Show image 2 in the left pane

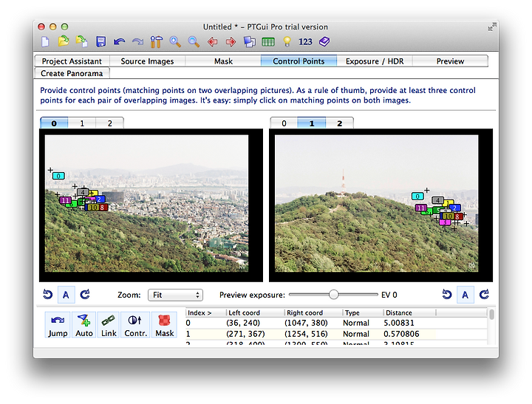(110, 123)
